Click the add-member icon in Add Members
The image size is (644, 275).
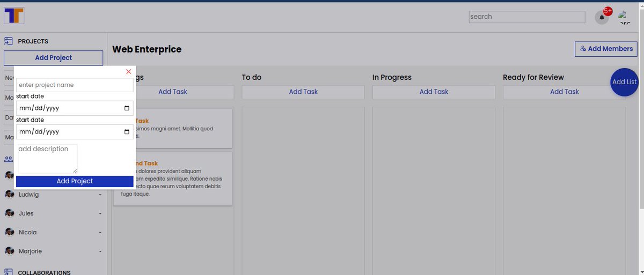(583, 49)
